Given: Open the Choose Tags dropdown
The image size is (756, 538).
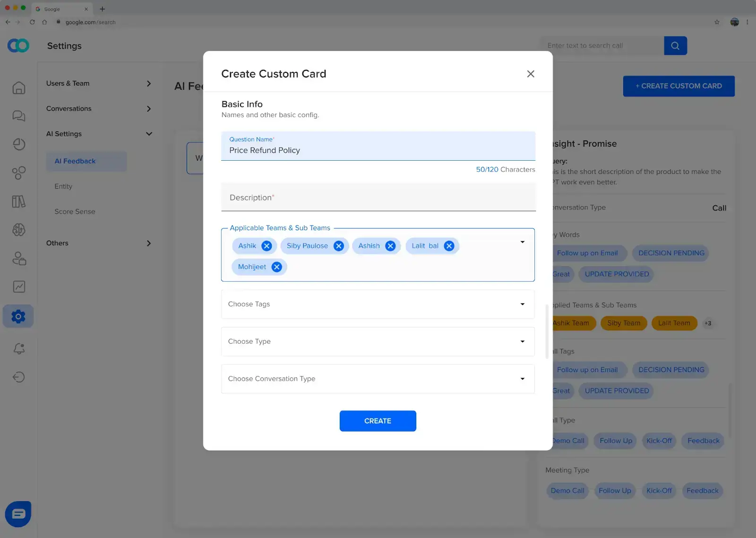Looking at the screenshot, I should tap(378, 304).
